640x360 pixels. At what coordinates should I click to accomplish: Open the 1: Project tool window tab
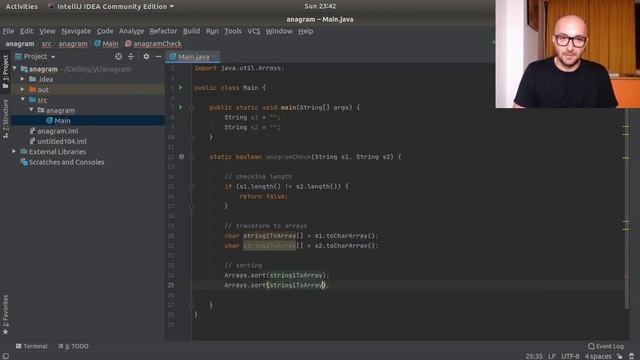5,72
